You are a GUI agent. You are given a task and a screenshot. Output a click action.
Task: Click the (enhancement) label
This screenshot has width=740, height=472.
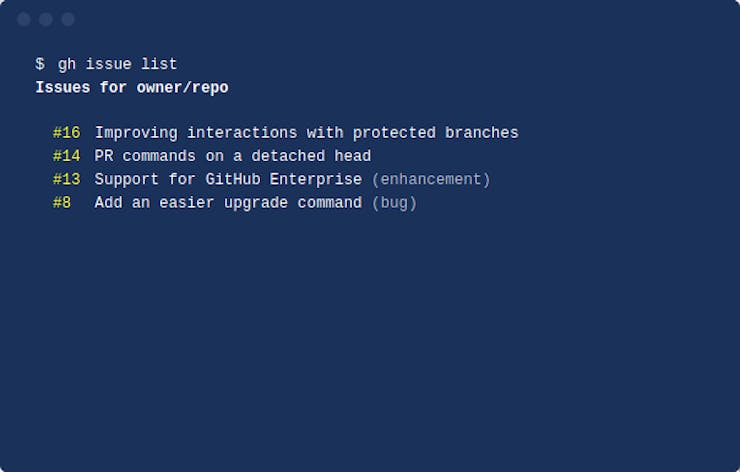(x=431, y=180)
